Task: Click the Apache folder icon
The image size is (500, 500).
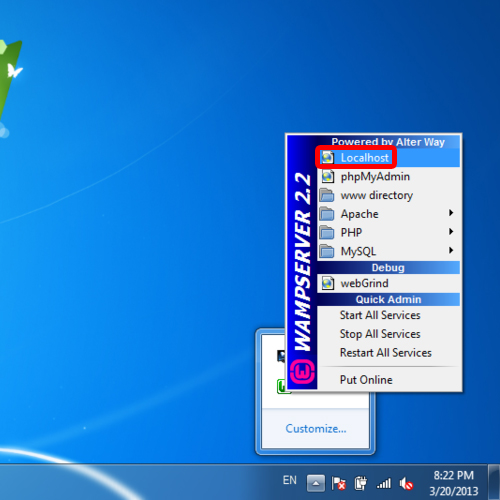Action: (327, 214)
